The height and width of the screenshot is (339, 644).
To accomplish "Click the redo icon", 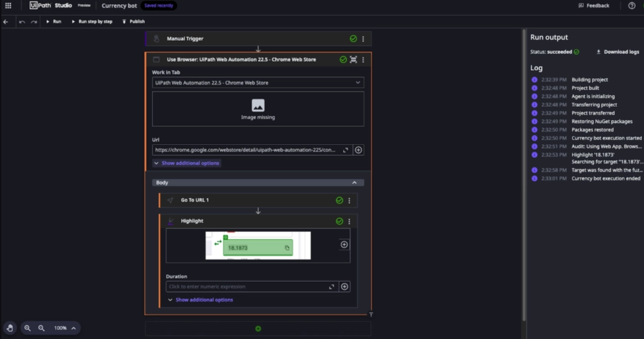I will pos(34,21).
